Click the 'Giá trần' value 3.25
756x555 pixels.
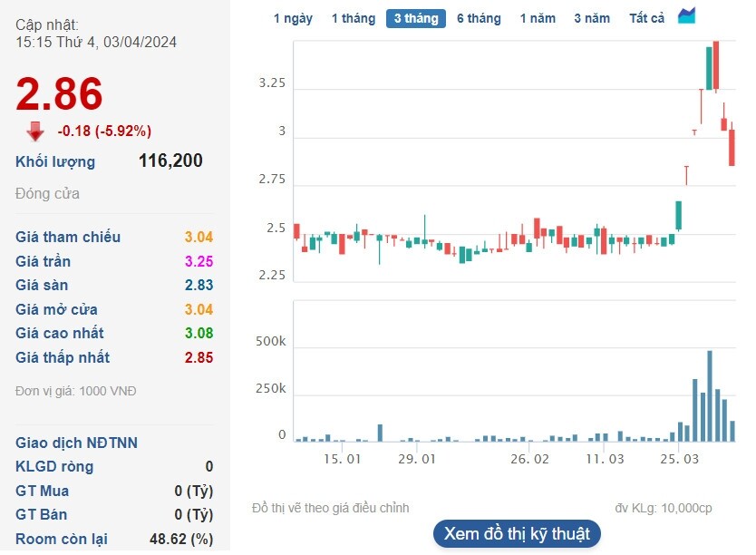pyautogui.click(x=199, y=261)
